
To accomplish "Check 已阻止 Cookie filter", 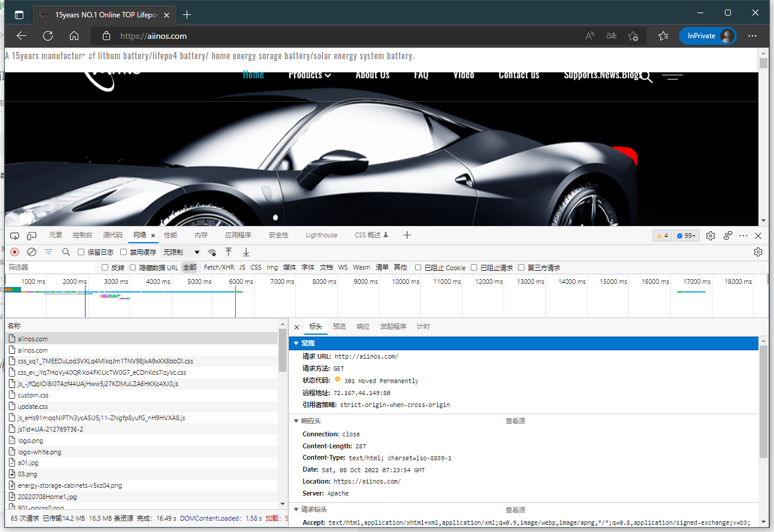I will point(418,268).
